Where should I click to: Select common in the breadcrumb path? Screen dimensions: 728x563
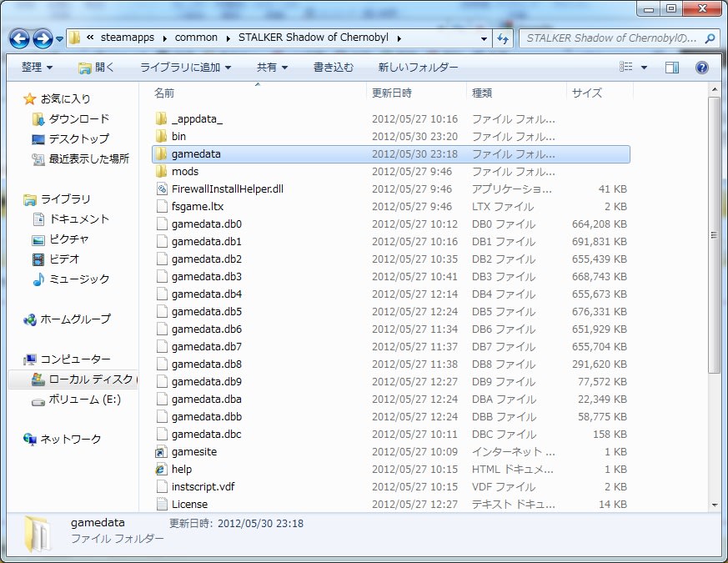196,38
